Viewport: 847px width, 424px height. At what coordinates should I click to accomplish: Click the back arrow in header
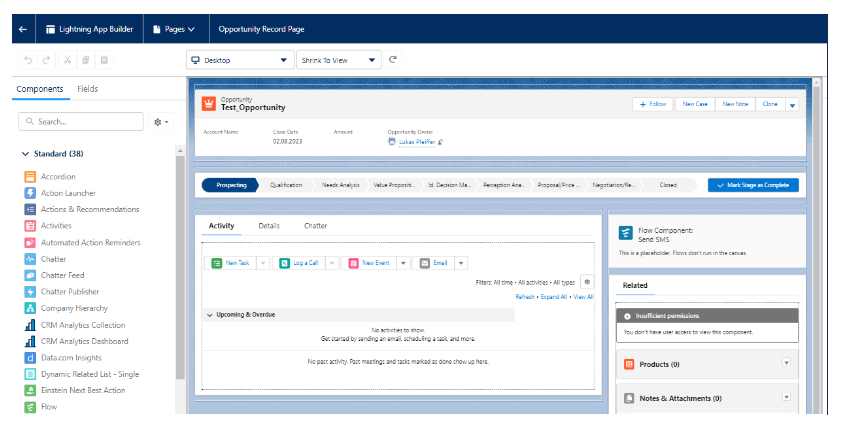coord(23,29)
